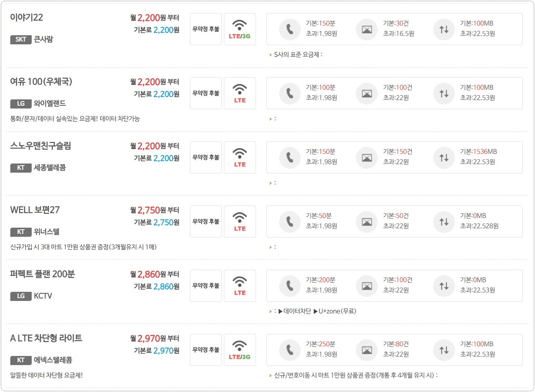Click the phone call icon for 이야기22 plan
Screen dimensions: 535x392
[x=290, y=29]
